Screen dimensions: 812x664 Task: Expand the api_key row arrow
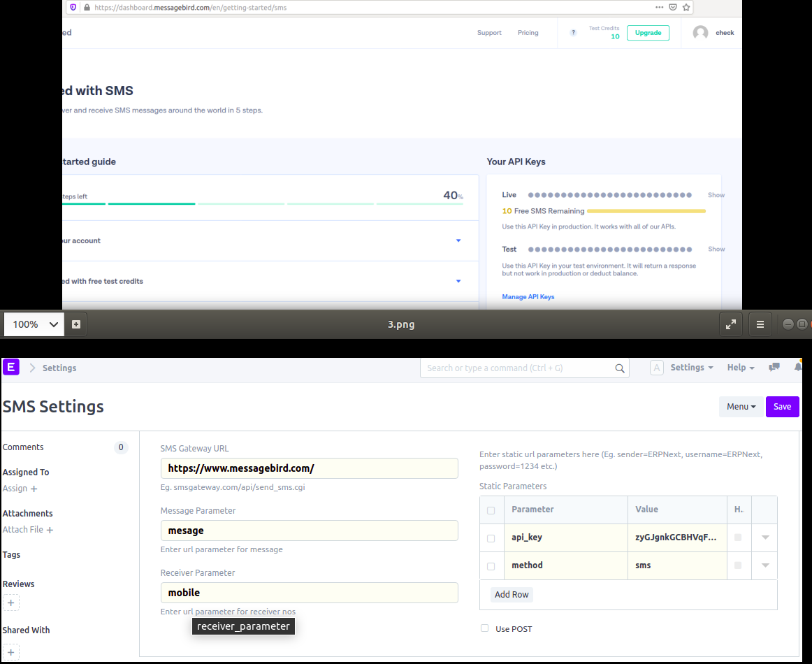pyautogui.click(x=765, y=537)
